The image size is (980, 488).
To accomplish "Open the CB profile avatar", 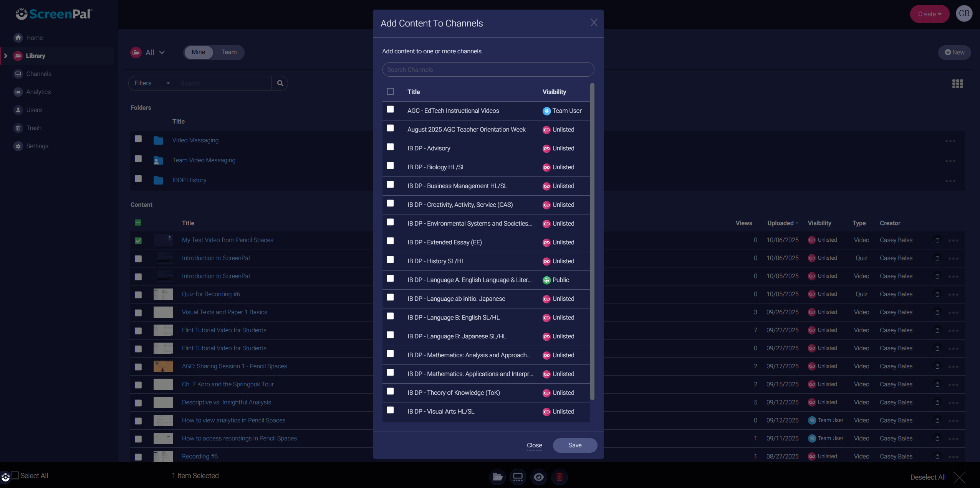I will pyautogui.click(x=964, y=14).
